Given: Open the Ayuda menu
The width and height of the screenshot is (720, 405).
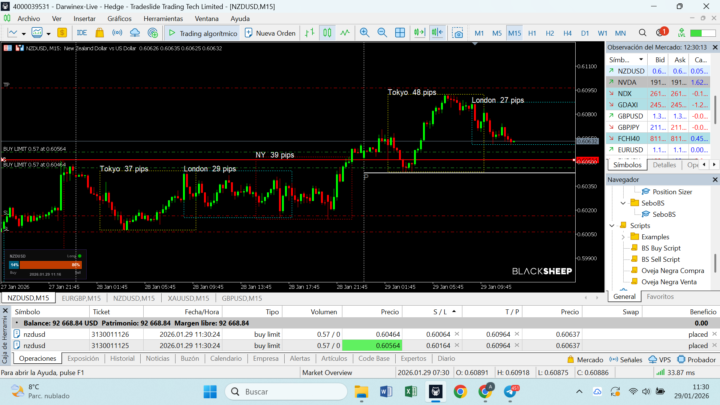Looking at the screenshot, I should coord(240,19).
